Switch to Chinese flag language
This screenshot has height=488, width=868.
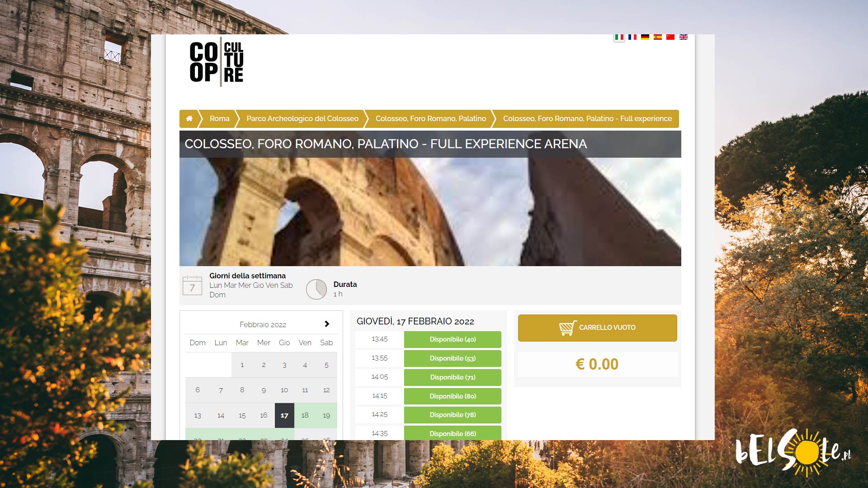point(670,38)
